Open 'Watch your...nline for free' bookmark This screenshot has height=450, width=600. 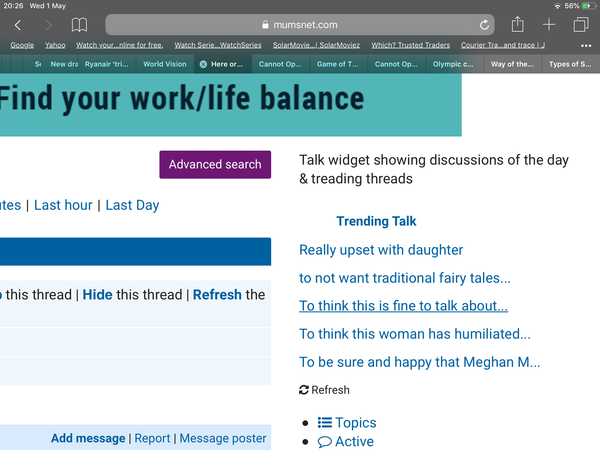pyautogui.click(x=119, y=45)
